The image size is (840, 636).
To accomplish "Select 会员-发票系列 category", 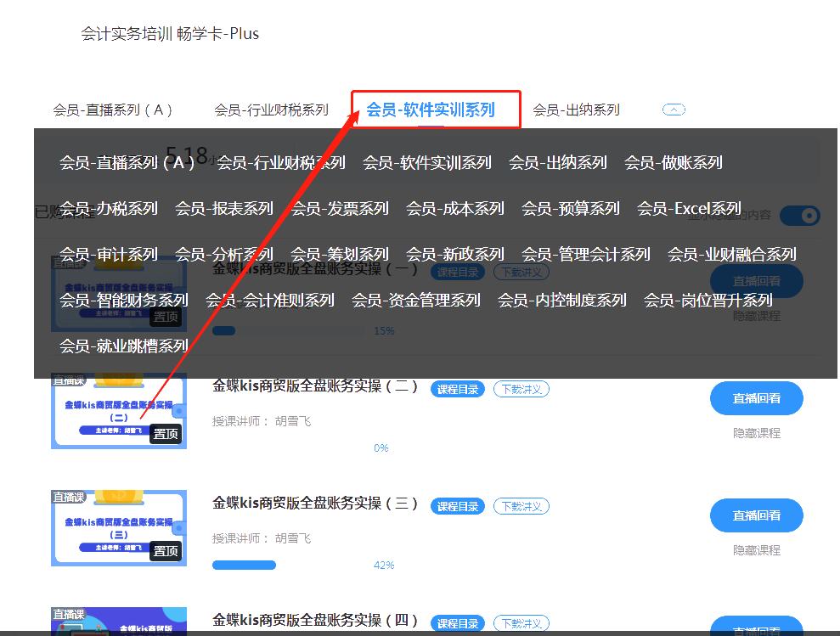I will [x=340, y=208].
